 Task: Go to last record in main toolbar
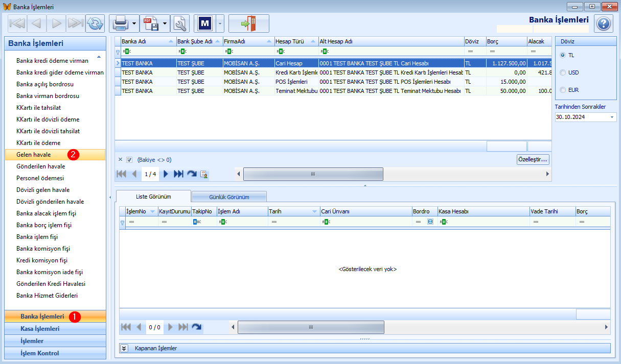click(76, 23)
